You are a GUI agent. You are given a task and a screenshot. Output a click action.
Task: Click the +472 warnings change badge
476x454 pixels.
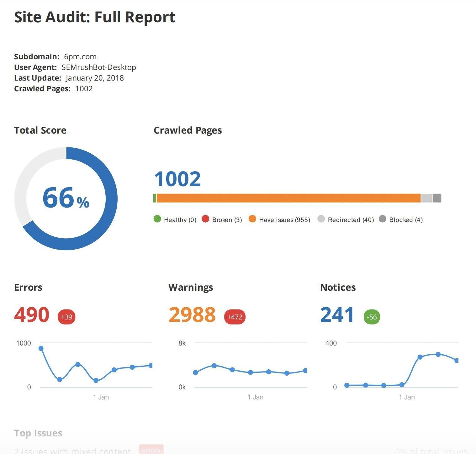tap(235, 317)
